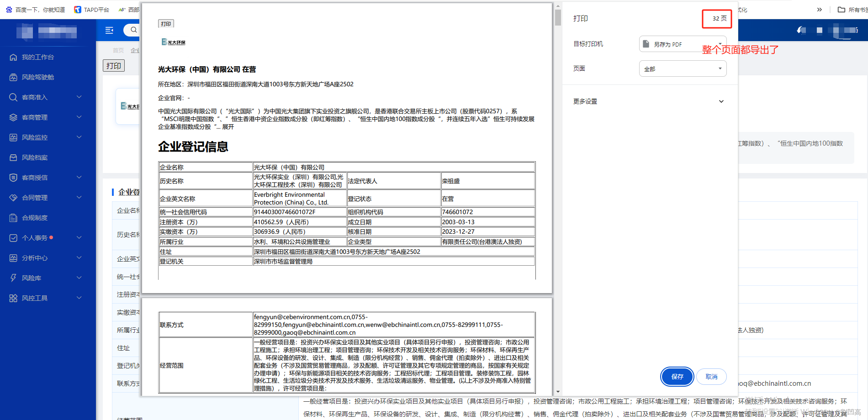Expand the 客商授信 menu arrow
This screenshot has width=868, height=420.
[79, 178]
